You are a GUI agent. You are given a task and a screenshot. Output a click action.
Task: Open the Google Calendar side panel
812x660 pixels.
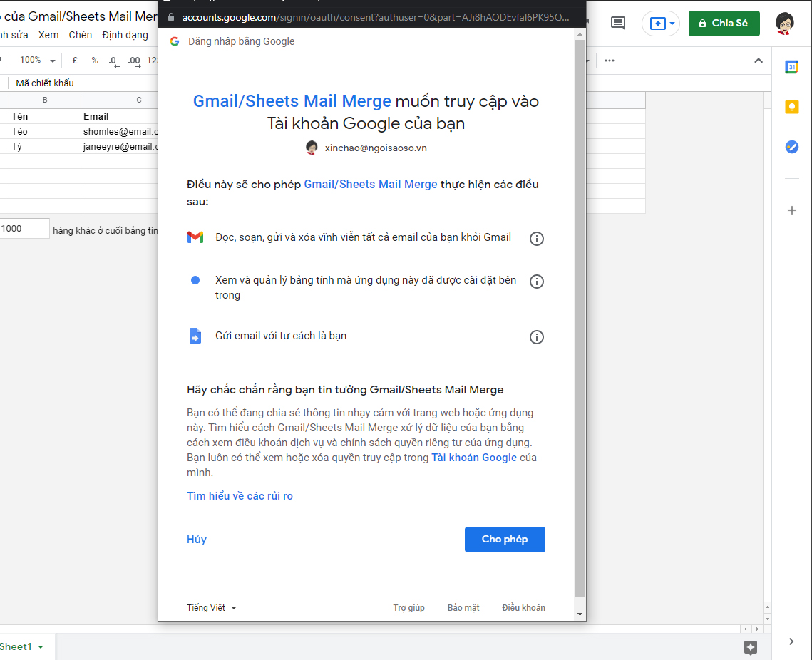click(x=792, y=66)
